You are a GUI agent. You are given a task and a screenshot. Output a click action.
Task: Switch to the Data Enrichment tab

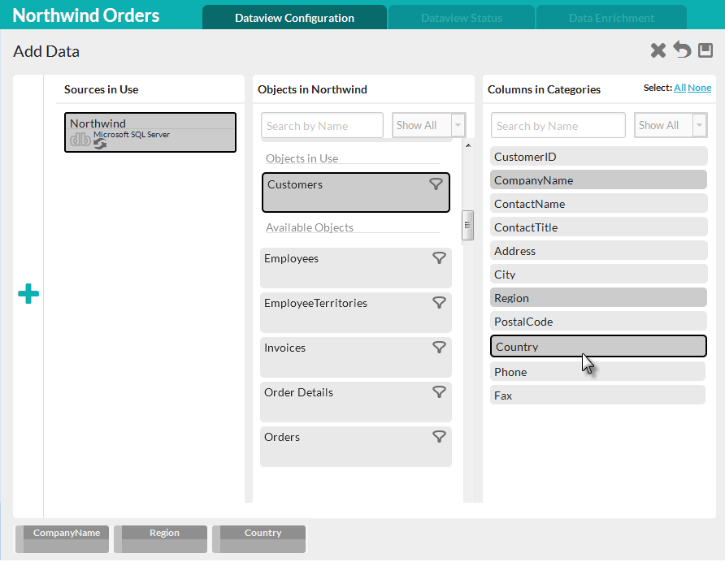click(611, 18)
